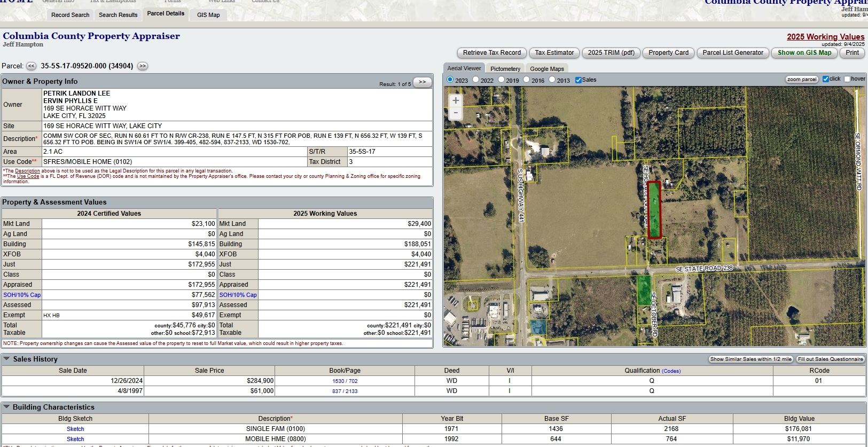Enable the hover checkbox on map
The width and height of the screenshot is (868, 447).
847,79
